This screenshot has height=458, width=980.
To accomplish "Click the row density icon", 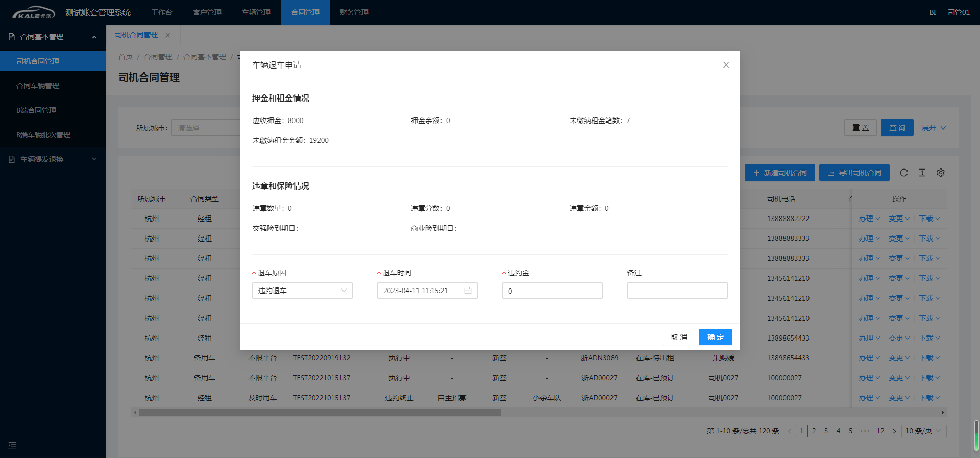I will click(922, 173).
